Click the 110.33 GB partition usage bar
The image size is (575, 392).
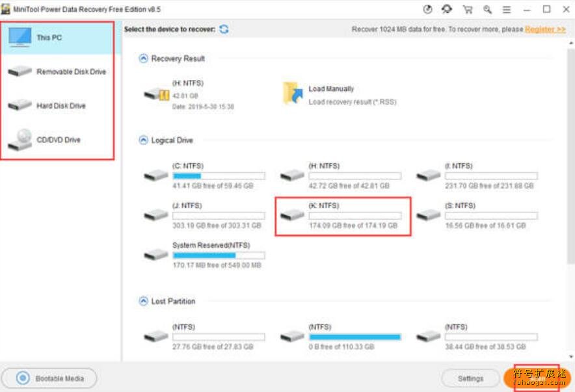coord(355,337)
